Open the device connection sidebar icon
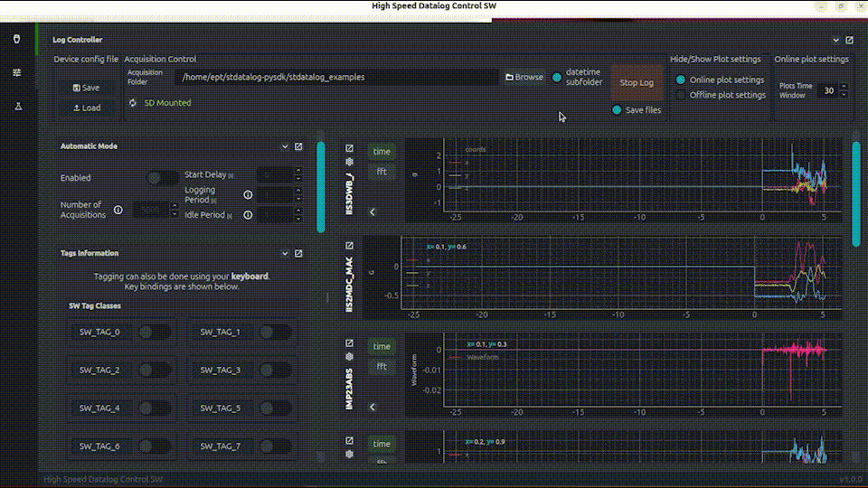This screenshot has height=488, width=868. (16, 39)
